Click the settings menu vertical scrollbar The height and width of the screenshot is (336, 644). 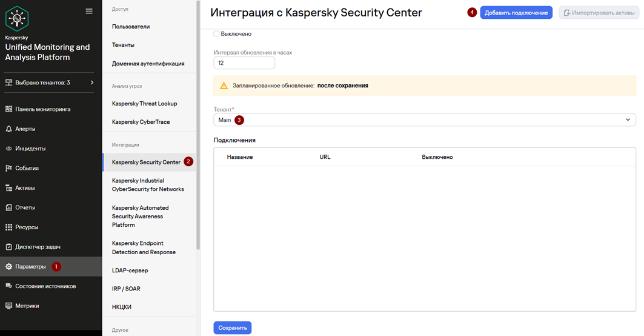point(198,125)
